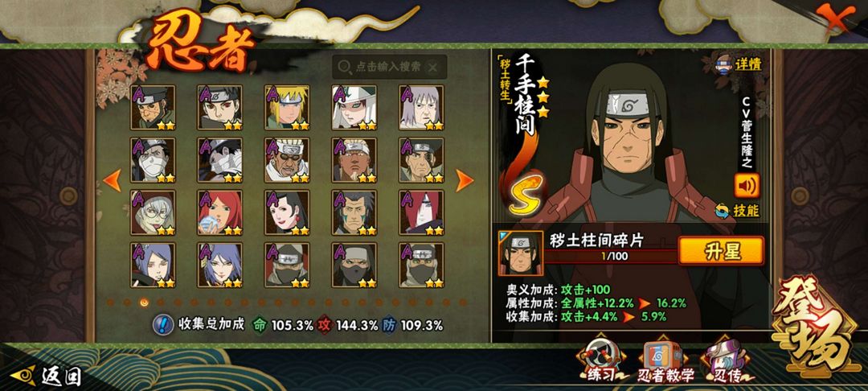
Task: Select the highlighted third page dot
Action: tap(145, 303)
